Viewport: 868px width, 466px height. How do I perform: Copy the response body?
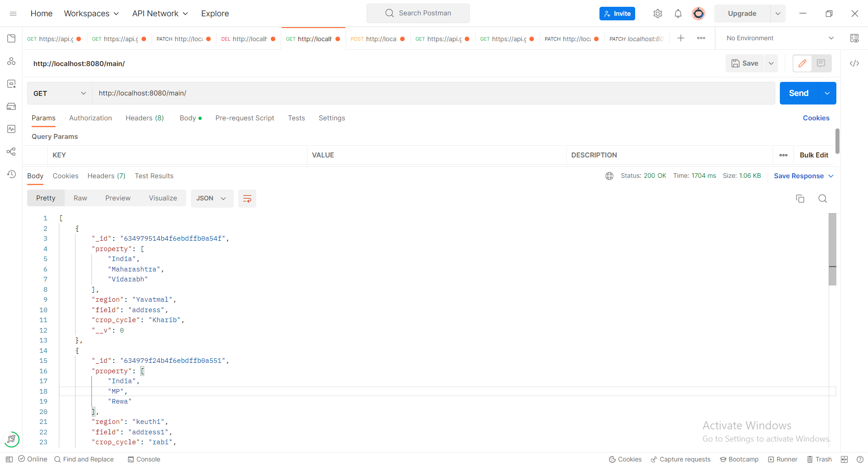[x=800, y=199]
